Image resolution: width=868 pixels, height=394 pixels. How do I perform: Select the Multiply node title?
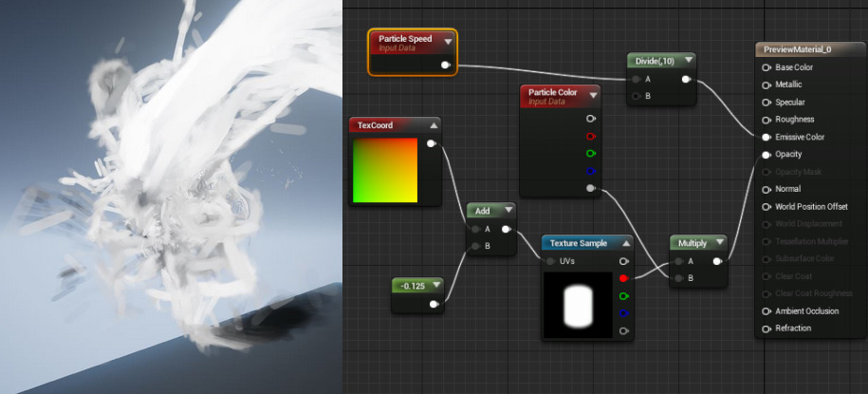[692, 243]
